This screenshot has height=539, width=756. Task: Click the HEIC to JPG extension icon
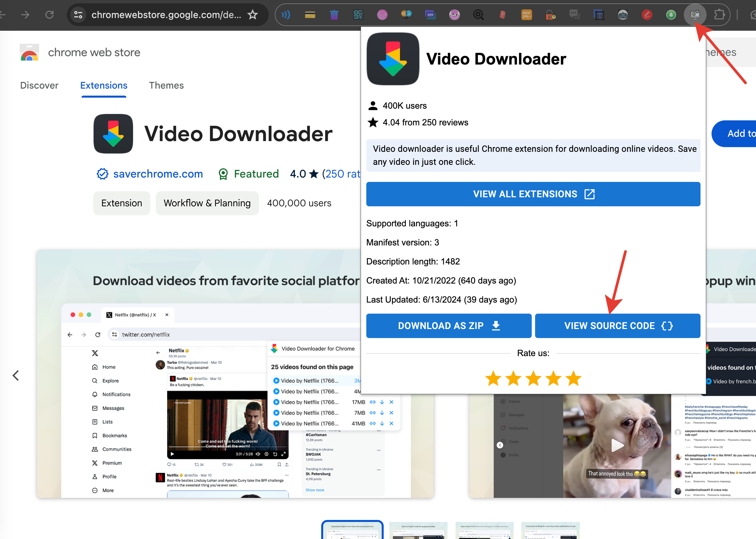526,15
